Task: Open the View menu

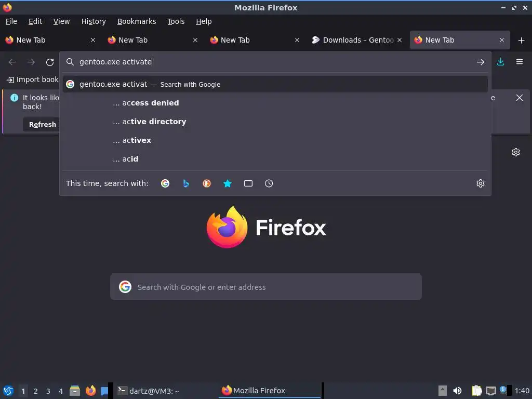Action: tap(61, 21)
